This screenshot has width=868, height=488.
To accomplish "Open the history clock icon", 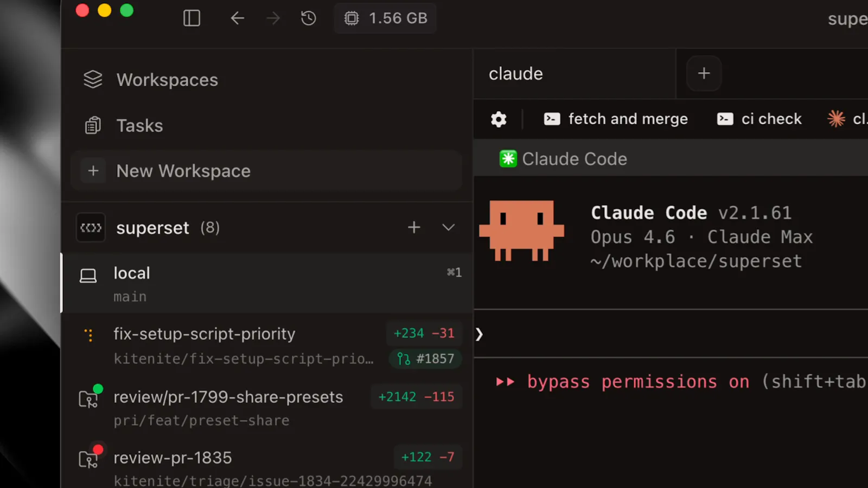I will [309, 18].
